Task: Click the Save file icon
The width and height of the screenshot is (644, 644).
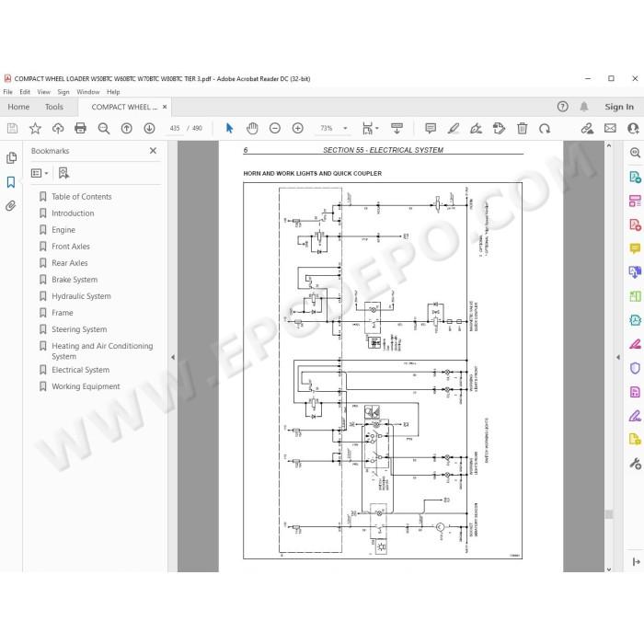Action: 12,129
